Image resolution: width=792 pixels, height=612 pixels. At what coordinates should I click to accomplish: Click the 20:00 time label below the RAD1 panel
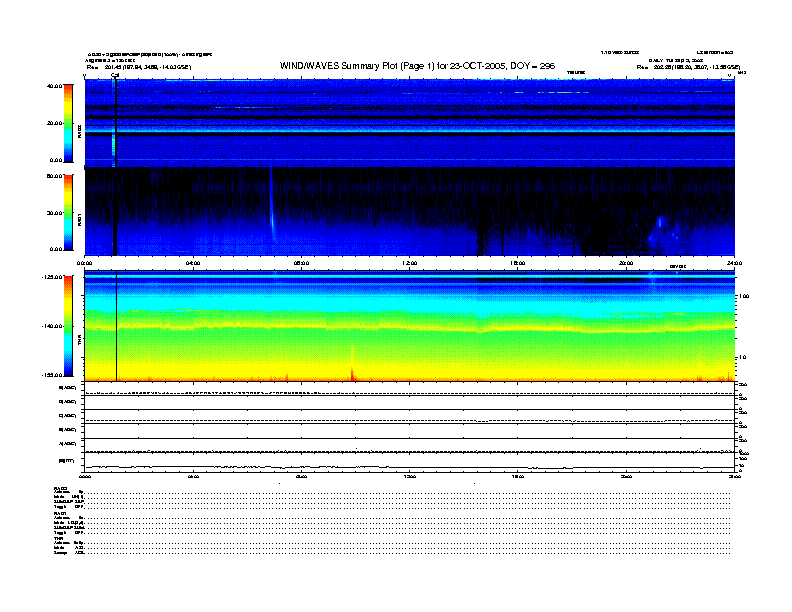[x=626, y=263]
